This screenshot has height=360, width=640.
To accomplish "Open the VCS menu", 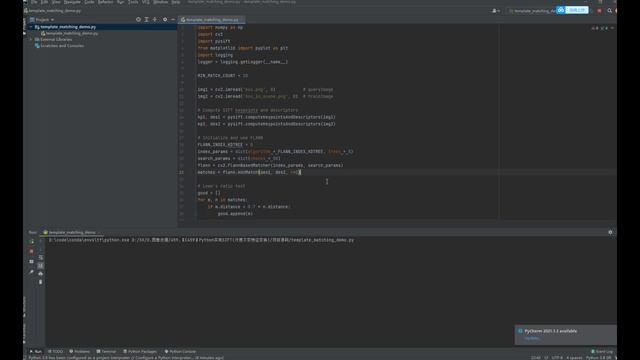I will (x=145, y=2).
